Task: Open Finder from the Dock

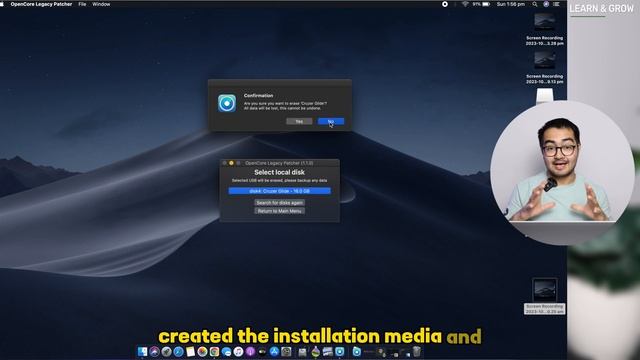Action: point(142,351)
